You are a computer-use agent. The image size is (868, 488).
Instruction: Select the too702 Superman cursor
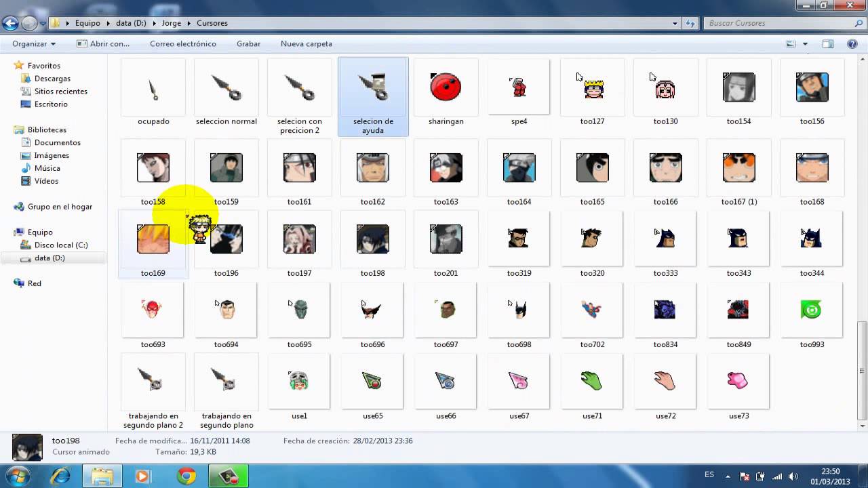tap(592, 316)
